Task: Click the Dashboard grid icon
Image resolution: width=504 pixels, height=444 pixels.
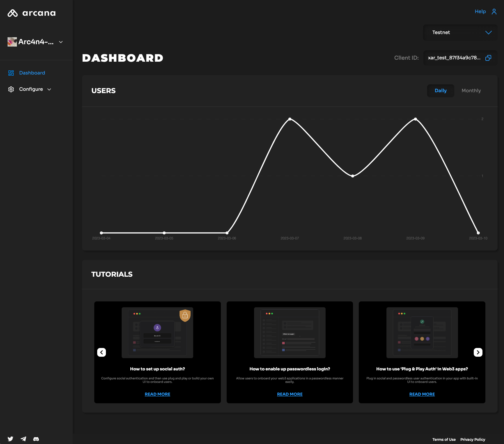Action: (11, 73)
